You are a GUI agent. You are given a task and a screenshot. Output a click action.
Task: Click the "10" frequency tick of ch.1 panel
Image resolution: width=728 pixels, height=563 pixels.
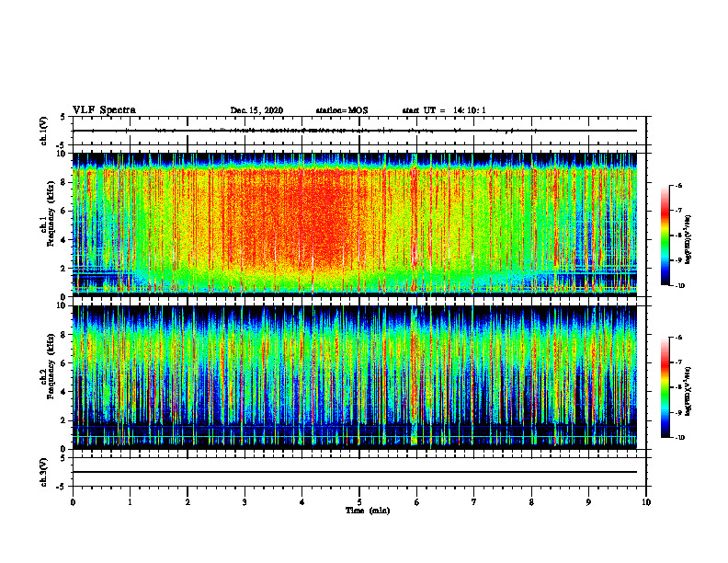click(63, 154)
